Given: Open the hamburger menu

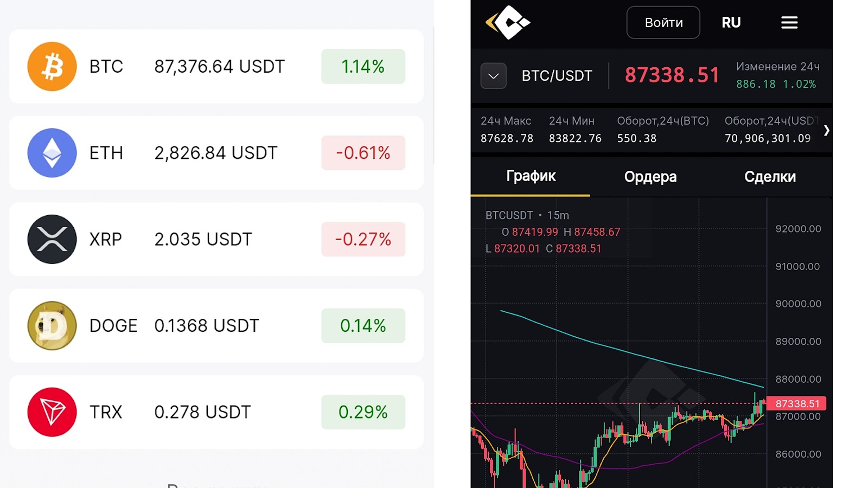Looking at the screenshot, I should (x=789, y=23).
